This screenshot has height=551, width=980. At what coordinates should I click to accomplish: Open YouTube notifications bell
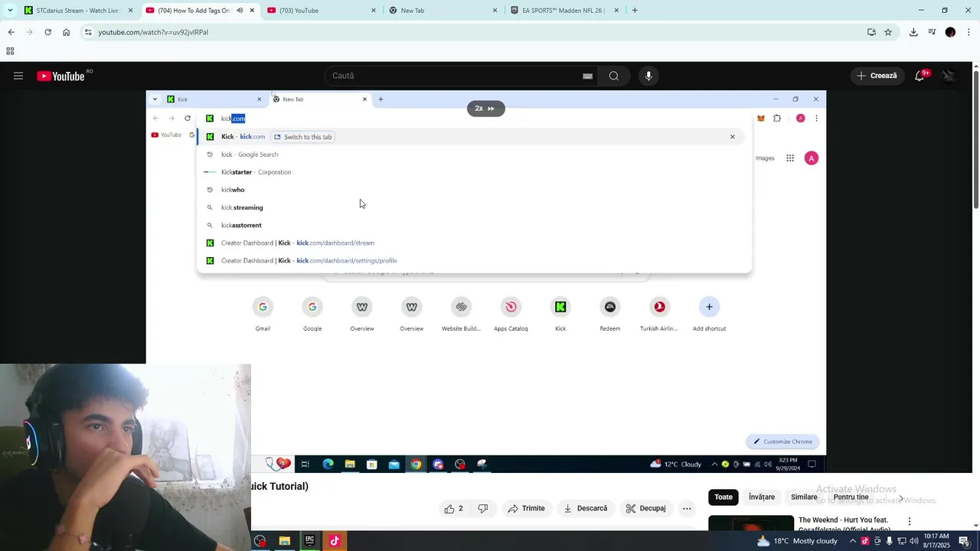[x=920, y=76]
